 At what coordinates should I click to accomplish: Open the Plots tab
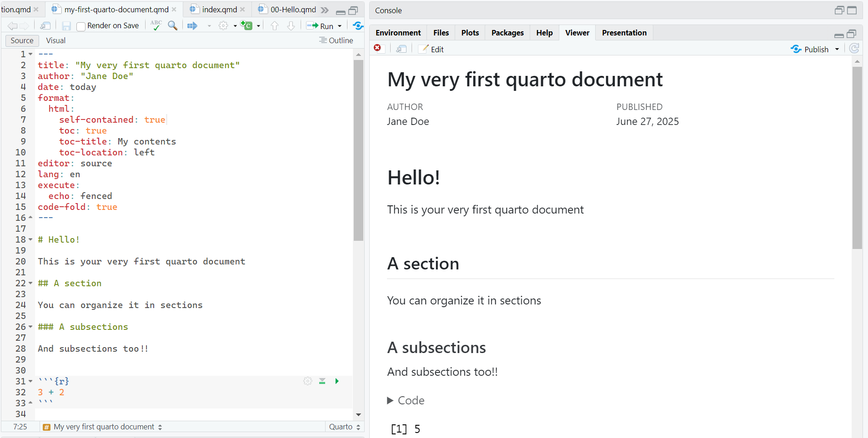470,33
